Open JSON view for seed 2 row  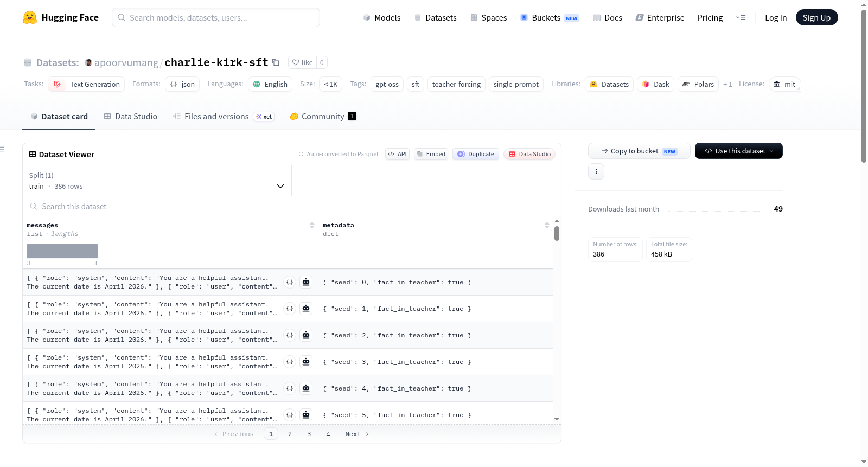point(290,335)
